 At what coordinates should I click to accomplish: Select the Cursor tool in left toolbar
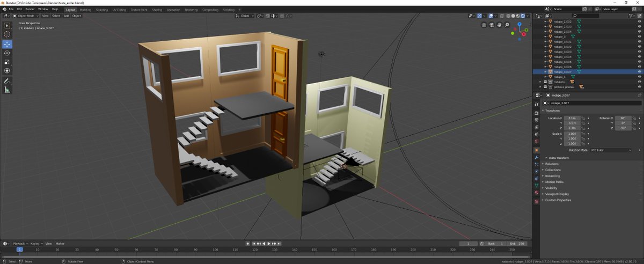(7, 34)
